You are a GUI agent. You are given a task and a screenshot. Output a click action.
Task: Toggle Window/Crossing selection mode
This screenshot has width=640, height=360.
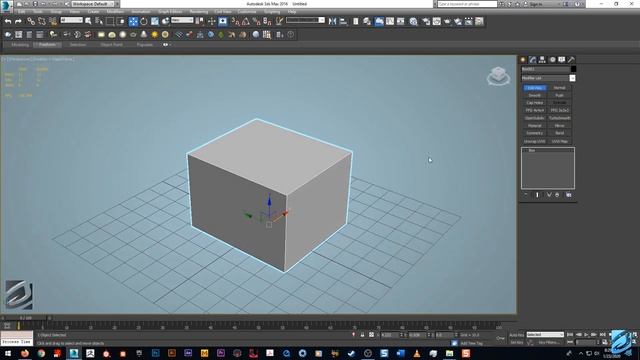click(120, 21)
